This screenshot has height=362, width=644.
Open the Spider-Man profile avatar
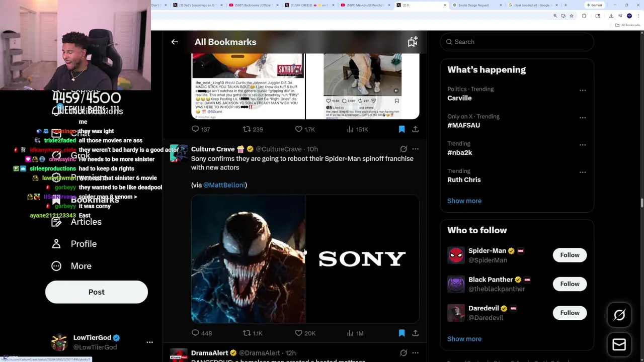[456, 255]
